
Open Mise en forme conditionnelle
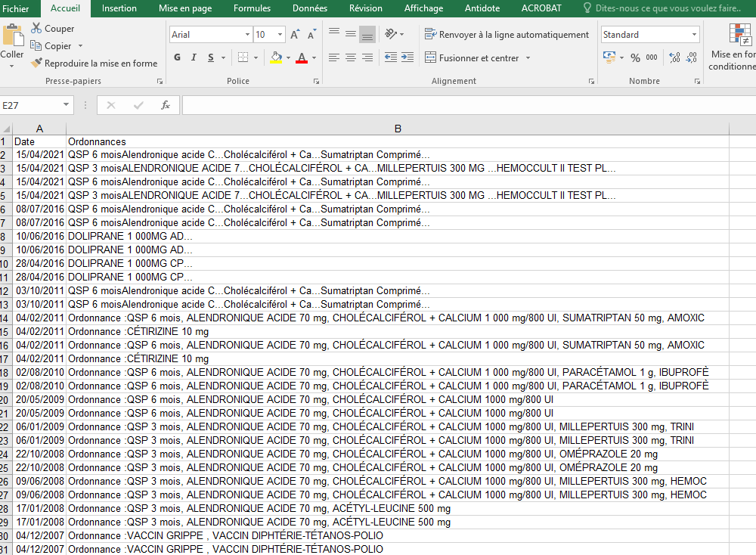click(733, 47)
